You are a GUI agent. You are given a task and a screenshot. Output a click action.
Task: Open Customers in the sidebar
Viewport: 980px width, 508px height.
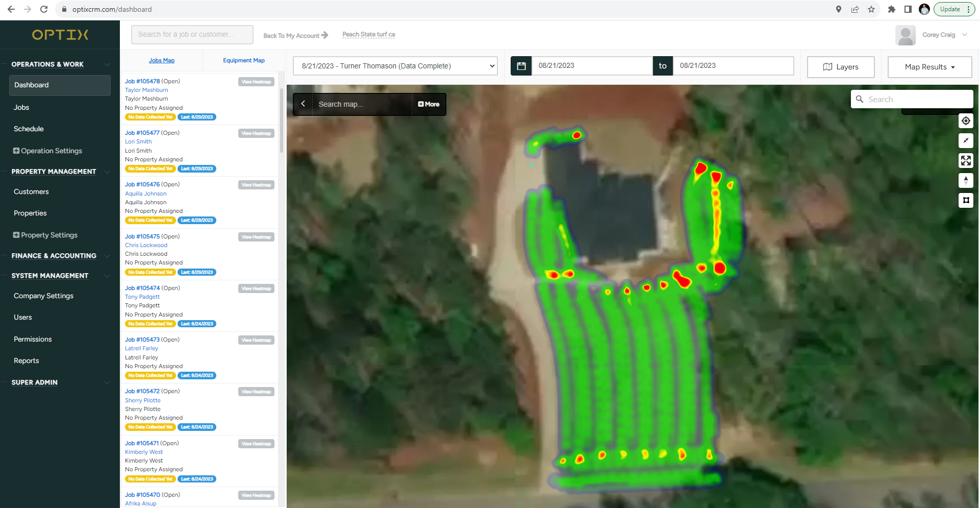click(x=31, y=191)
